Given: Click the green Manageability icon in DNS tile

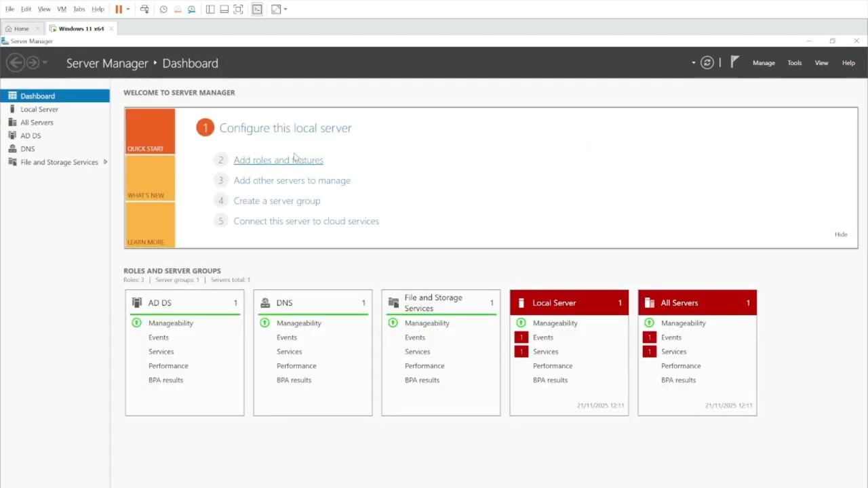Looking at the screenshot, I should click(264, 323).
